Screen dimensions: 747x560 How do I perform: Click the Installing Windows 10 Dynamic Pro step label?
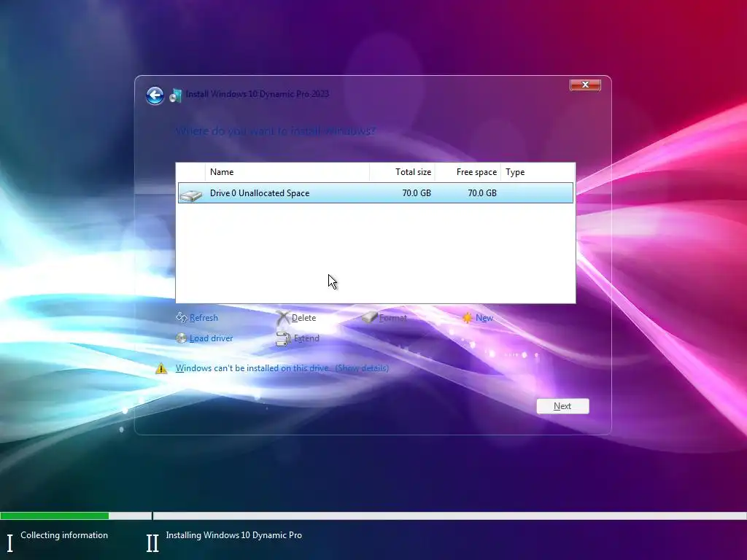[x=234, y=535]
